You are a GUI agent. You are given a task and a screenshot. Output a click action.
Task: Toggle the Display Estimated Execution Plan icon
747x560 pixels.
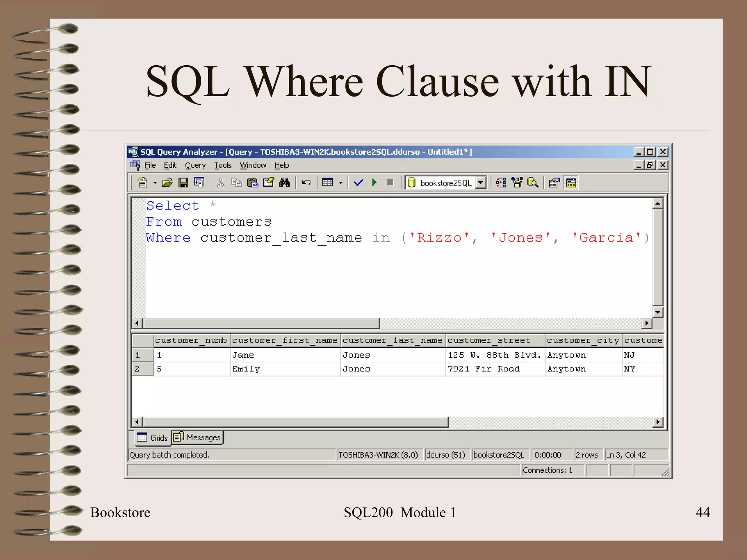pyautogui.click(x=501, y=182)
